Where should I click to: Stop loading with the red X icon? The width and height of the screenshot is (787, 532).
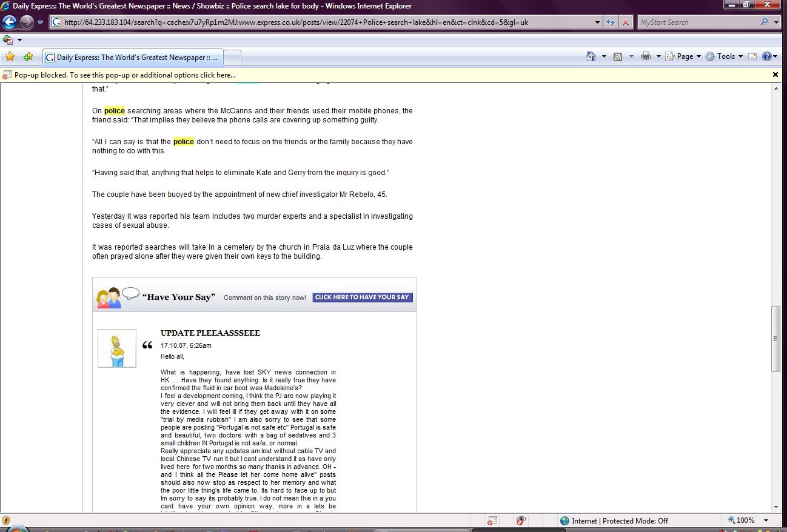pos(626,22)
